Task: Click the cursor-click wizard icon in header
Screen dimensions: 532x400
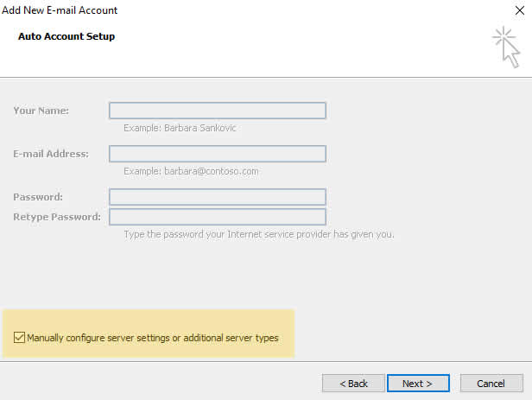Action: point(507,48)
